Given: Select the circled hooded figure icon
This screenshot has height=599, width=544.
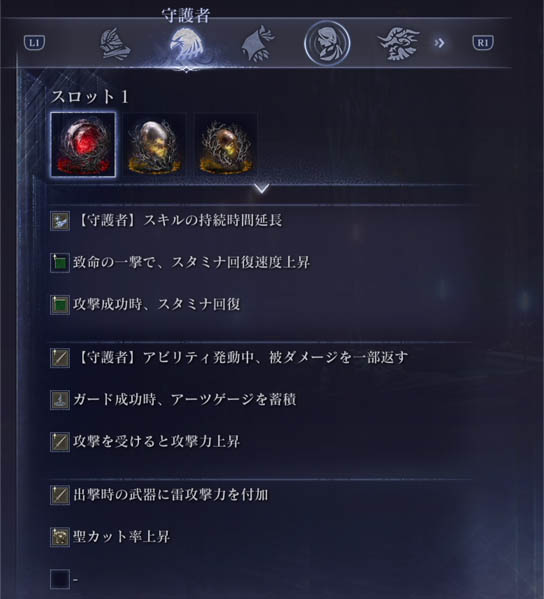Looking at the screenshot, I should [327, 43].
